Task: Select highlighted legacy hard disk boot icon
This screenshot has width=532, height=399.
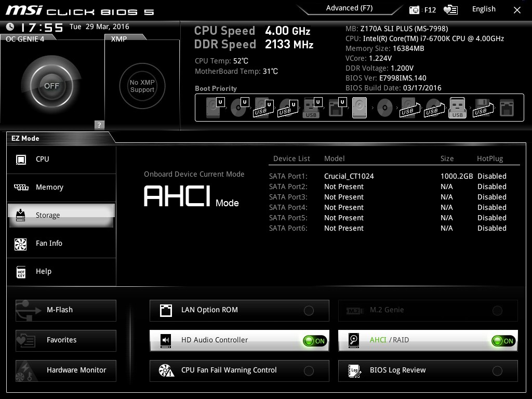Action: [360, 108]
